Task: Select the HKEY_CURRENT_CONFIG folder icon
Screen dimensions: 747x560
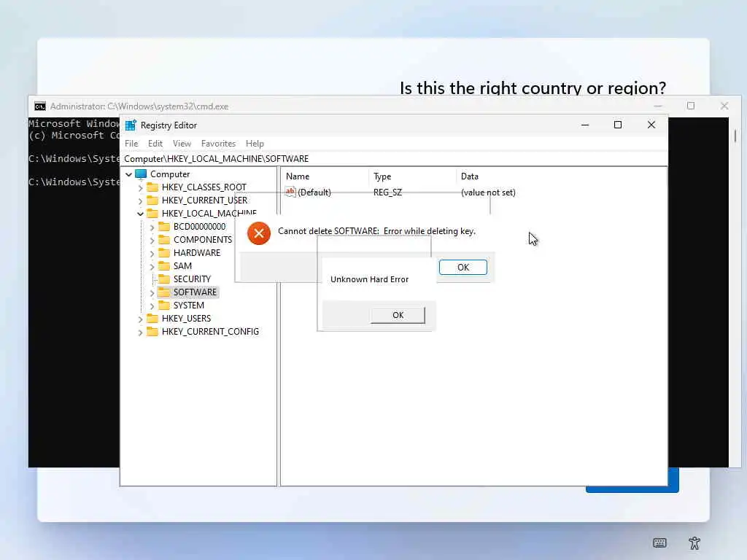Action: click(152, 331)
